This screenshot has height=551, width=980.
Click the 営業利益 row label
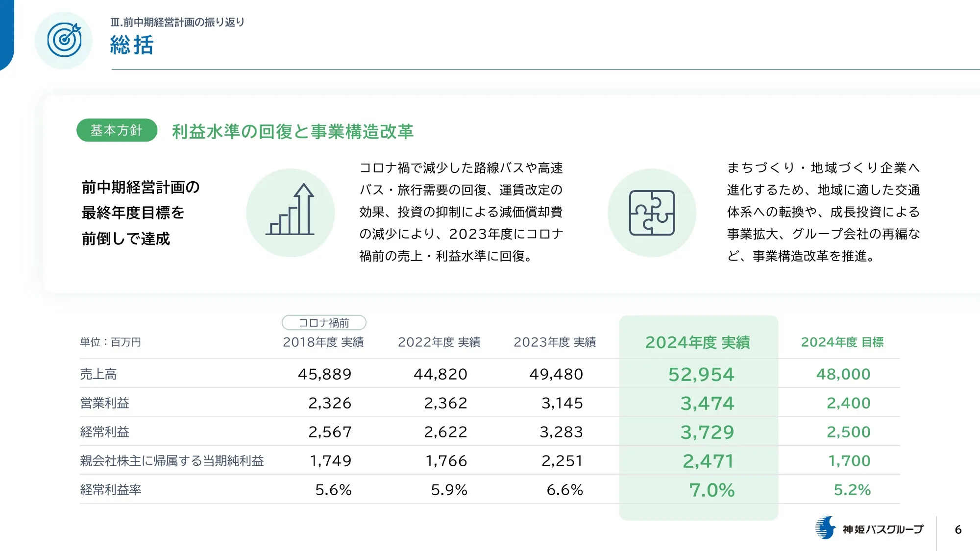(x=105, y=403)
